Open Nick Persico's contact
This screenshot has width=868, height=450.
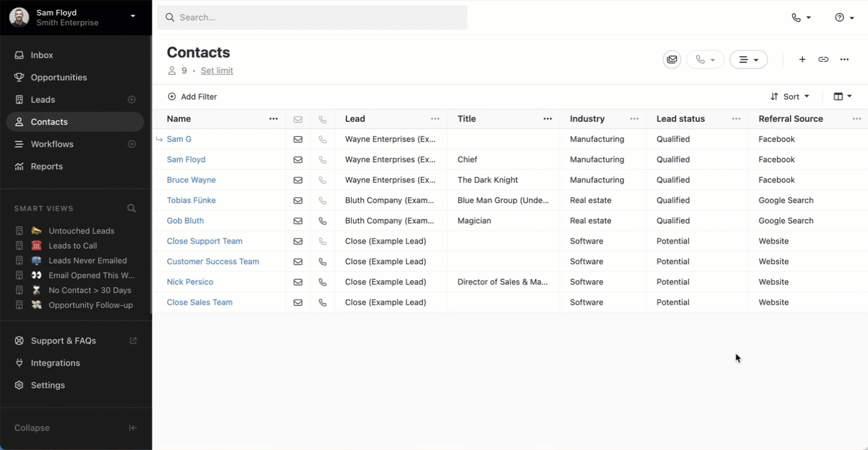[x=190, y=282]
